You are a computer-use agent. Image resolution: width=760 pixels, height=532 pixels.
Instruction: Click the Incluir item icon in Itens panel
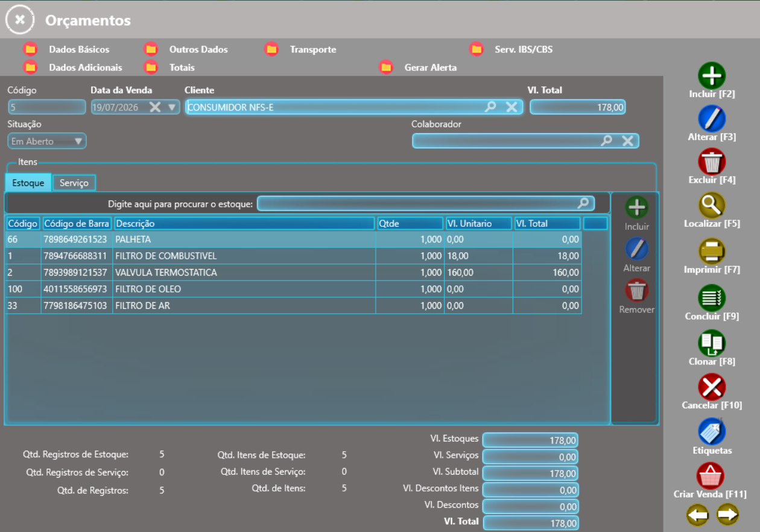(636, 207)
